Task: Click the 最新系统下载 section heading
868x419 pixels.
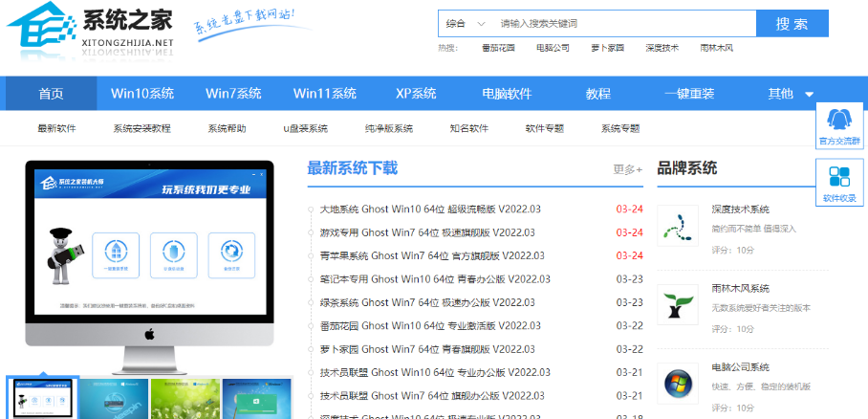Action: (353, 168)
